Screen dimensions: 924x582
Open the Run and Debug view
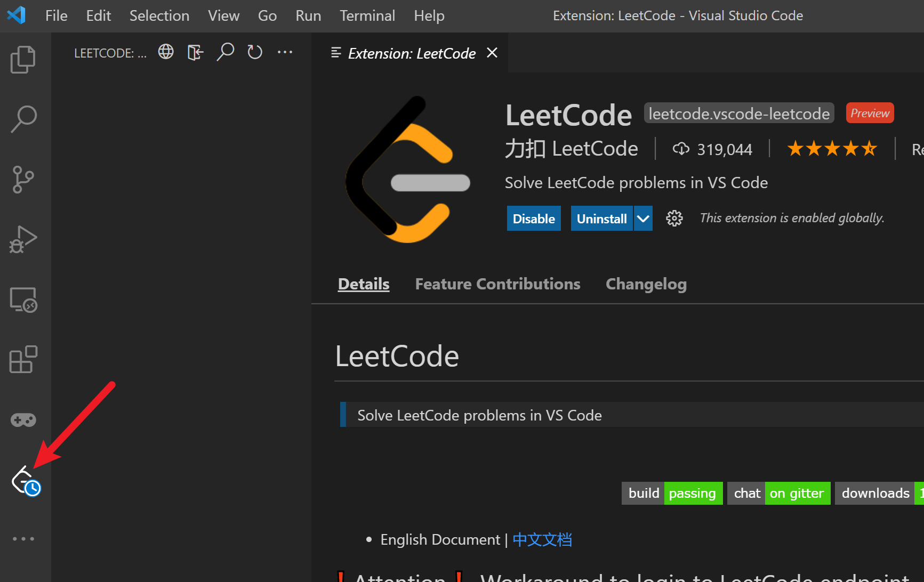click(x=23, y=239)
